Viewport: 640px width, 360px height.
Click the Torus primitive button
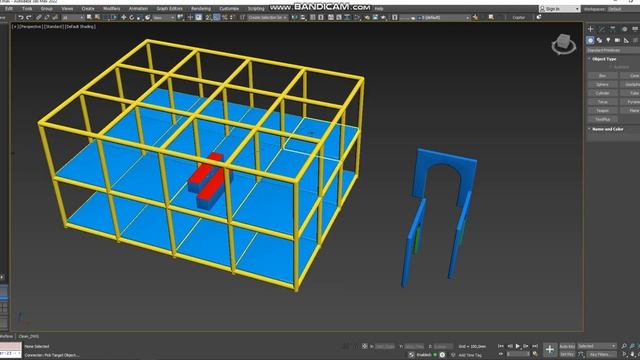(x=602, y=102)
